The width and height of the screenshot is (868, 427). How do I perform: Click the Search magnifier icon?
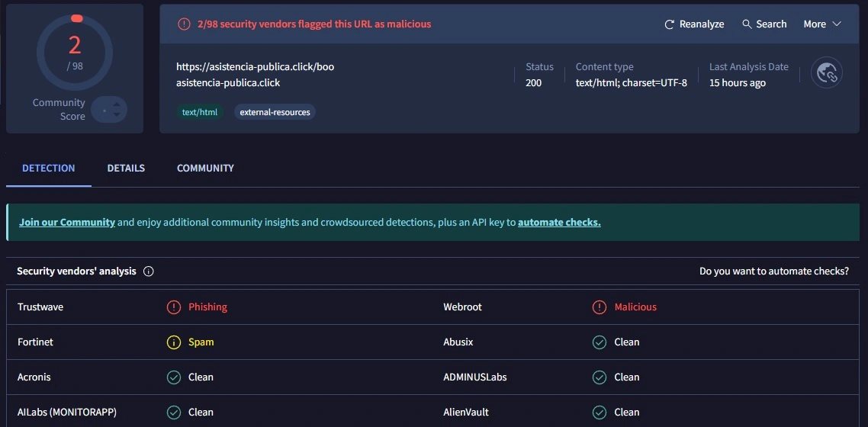747,24
